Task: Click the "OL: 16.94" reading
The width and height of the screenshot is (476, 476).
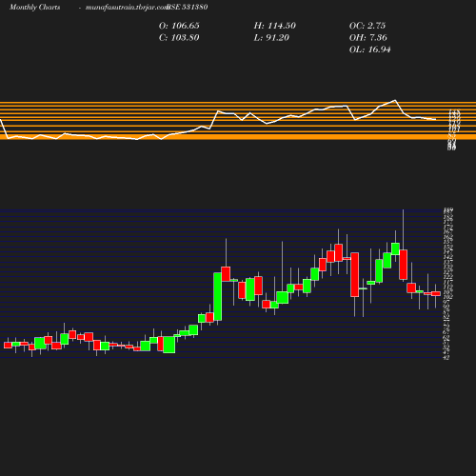Action: point(370,50)
